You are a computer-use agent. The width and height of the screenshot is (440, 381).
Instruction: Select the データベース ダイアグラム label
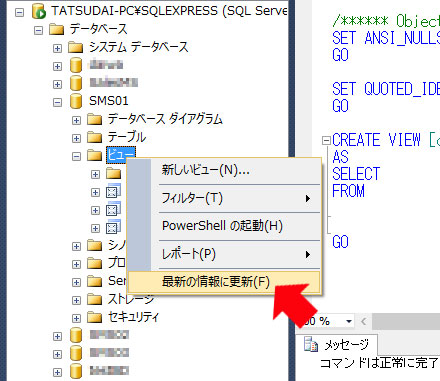165,119
